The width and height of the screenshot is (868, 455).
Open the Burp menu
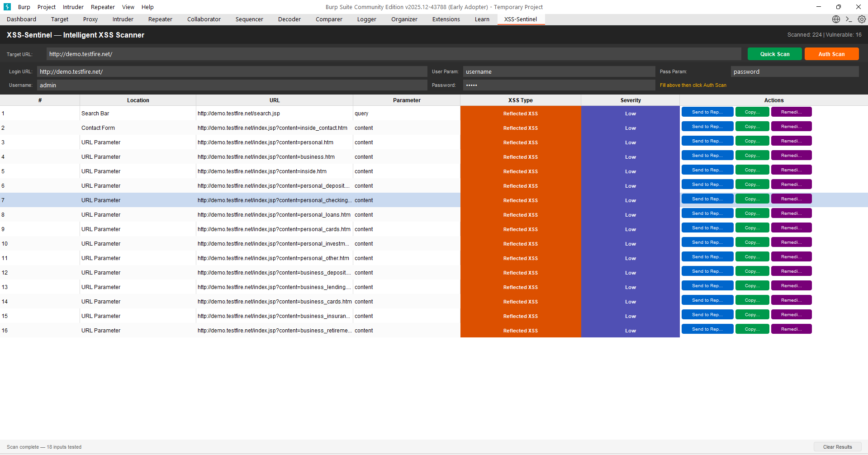(24, 7)
